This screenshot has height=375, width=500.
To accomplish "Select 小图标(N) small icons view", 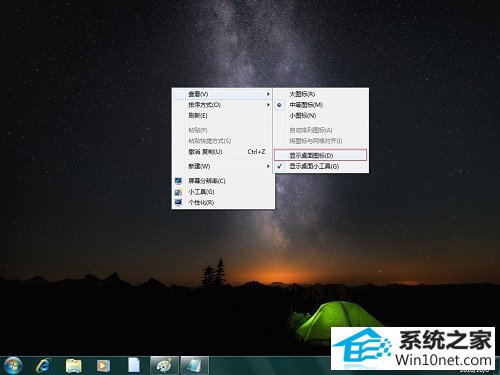I will coord(321,116).
